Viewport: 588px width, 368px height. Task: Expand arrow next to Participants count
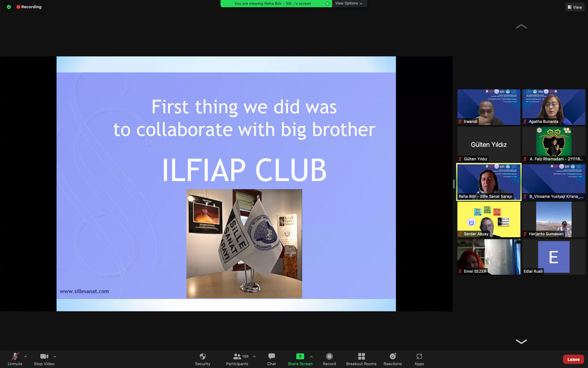(x=254, y=357)
